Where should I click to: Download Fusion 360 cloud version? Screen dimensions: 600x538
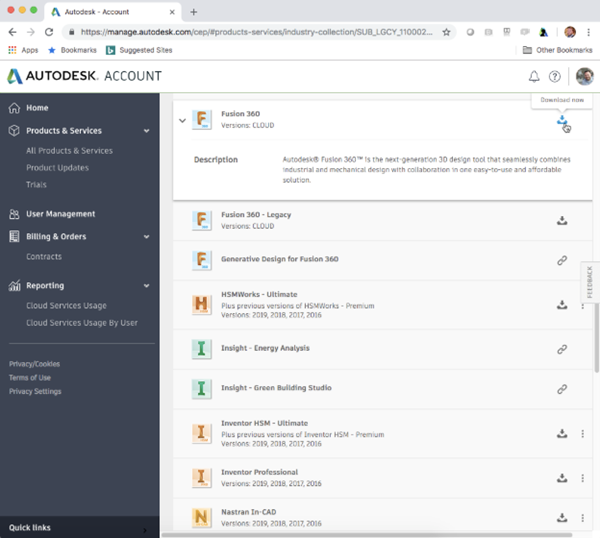pos(562,120)
